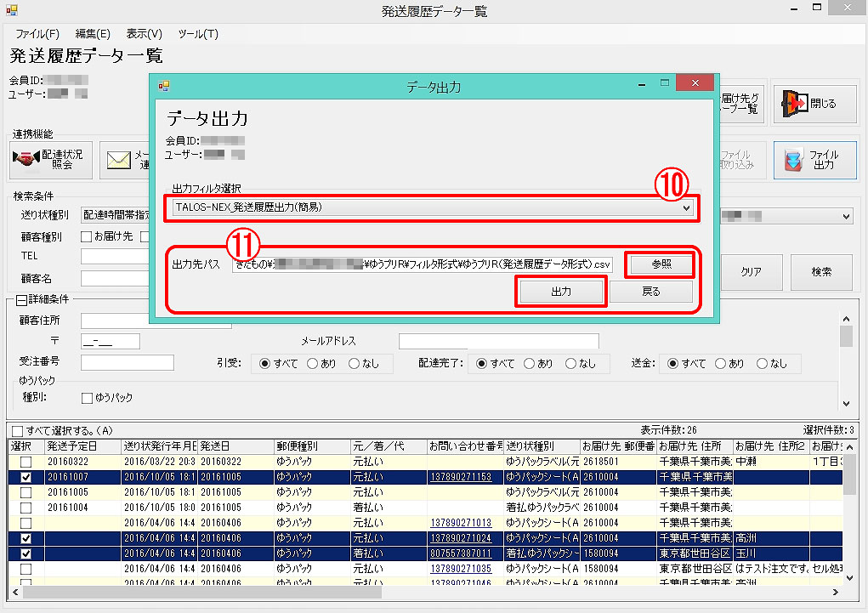Click the 受注番号 input field
Screen dimensions: 868x613
tap(127, 363)
